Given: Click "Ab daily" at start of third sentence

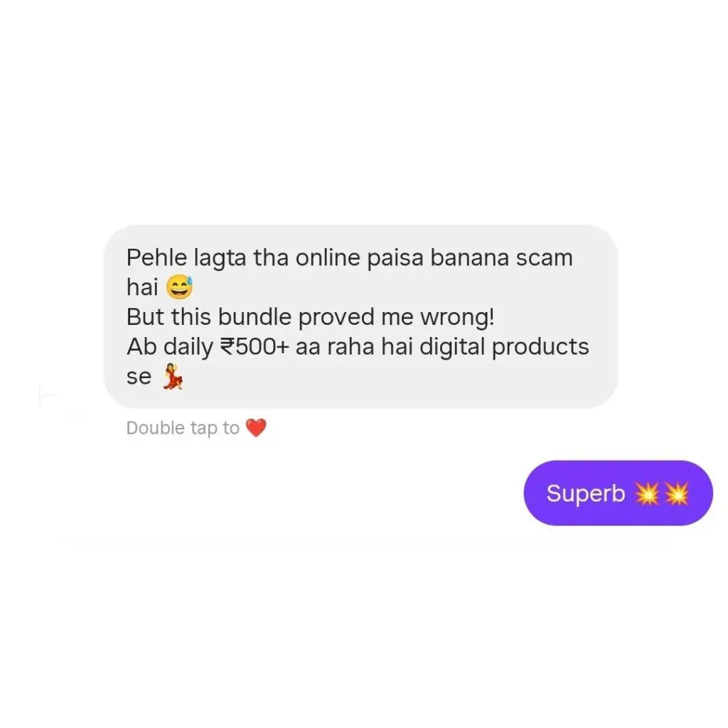Looking at the screenshot, I should coord(169,347).
